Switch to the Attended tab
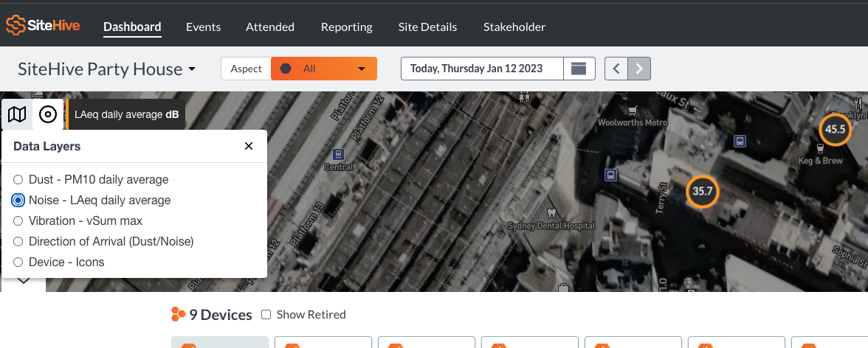 pos(270,27)
